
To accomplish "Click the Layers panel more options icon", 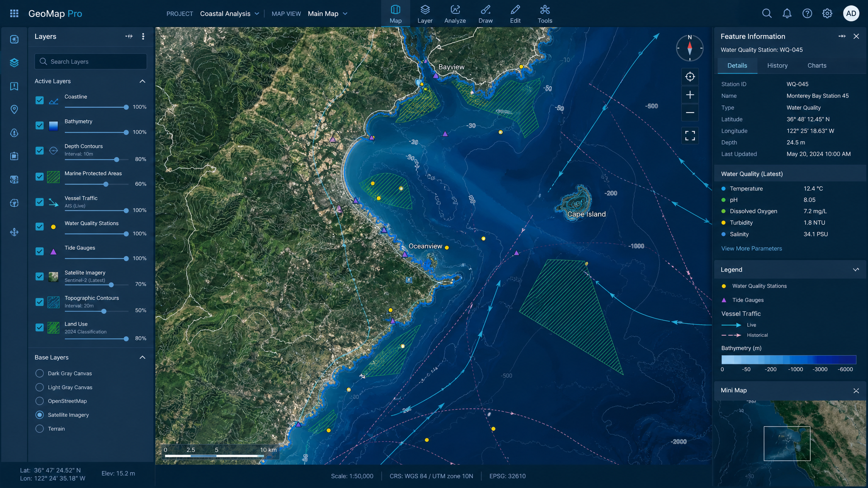I will tap(143, 36).
